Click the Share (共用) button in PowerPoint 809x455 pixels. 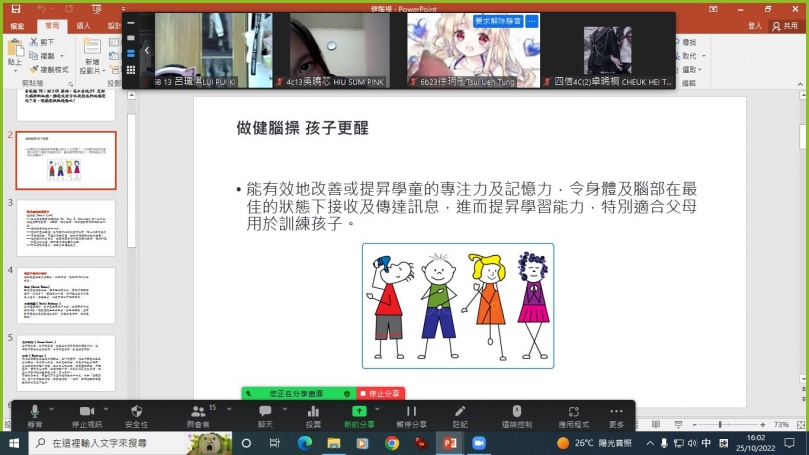coord(785,26)
